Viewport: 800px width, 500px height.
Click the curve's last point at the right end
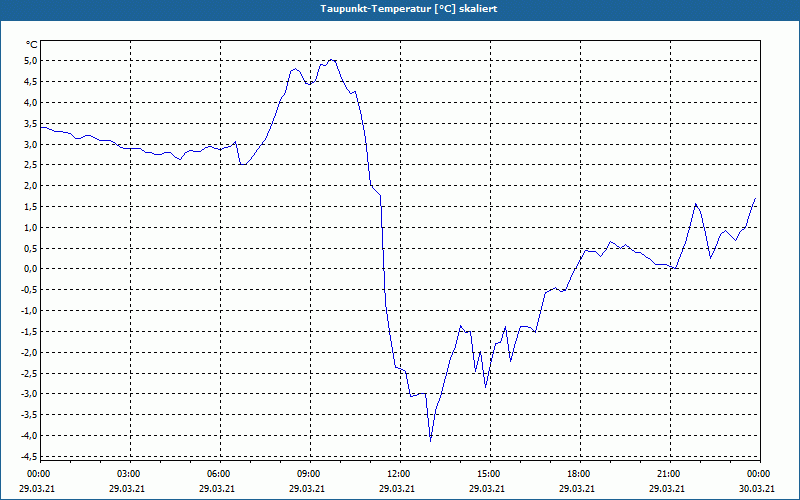pyautogui.click(x=755, y=198)
